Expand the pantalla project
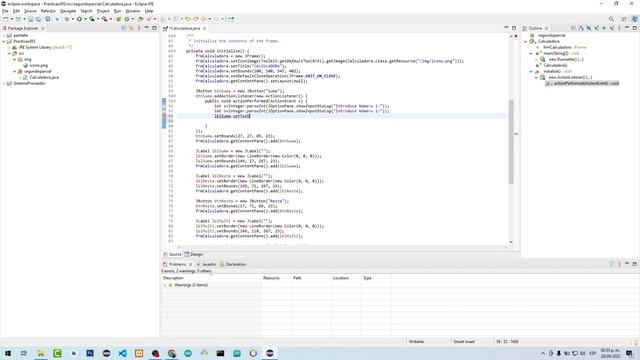 [x=4, y=36]
